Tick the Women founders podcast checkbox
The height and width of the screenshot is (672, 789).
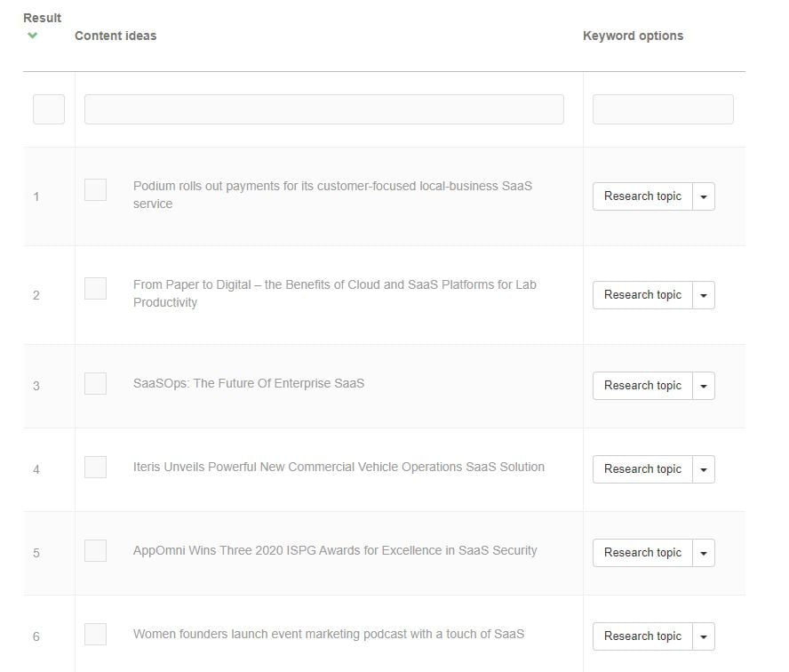(96, 635)
